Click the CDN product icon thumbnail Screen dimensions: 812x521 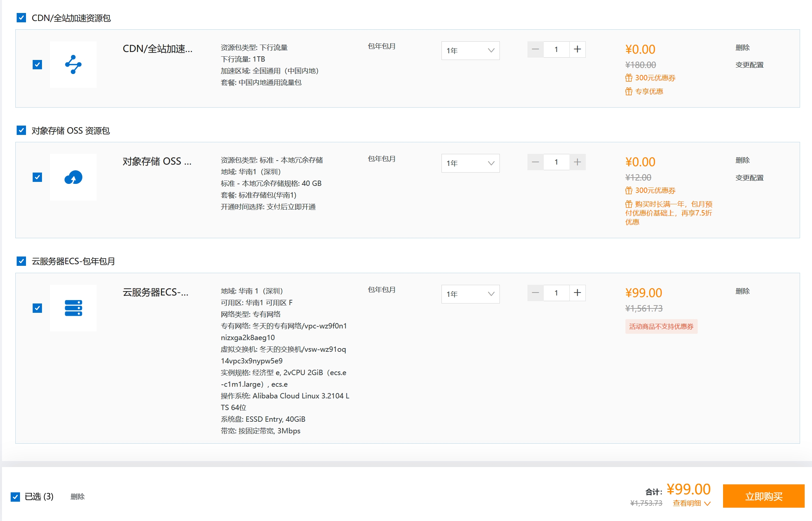[x=73, y=64]
